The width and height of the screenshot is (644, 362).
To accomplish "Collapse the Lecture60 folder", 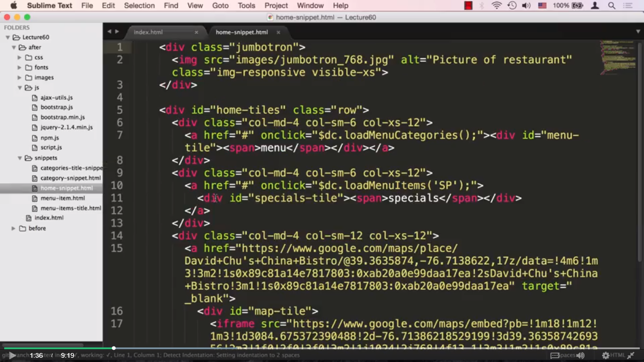I will (x=8, y=37).
